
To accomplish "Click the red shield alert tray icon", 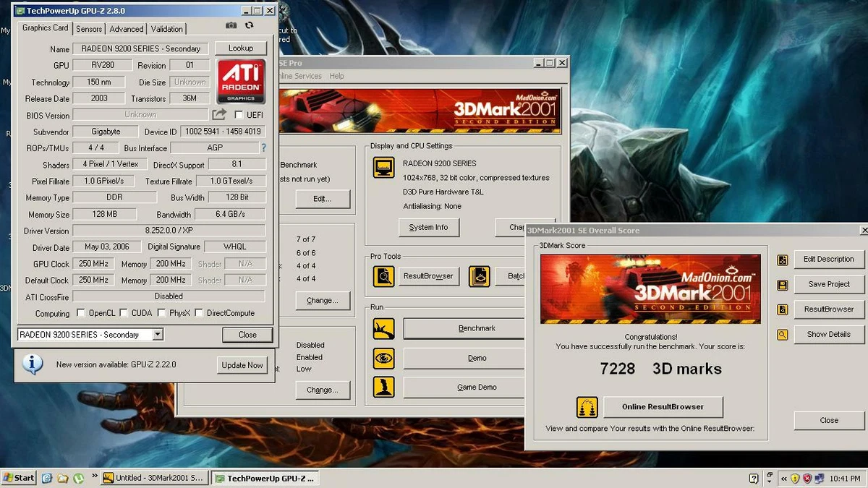I will pyautogui.click(x=807, y=478).
